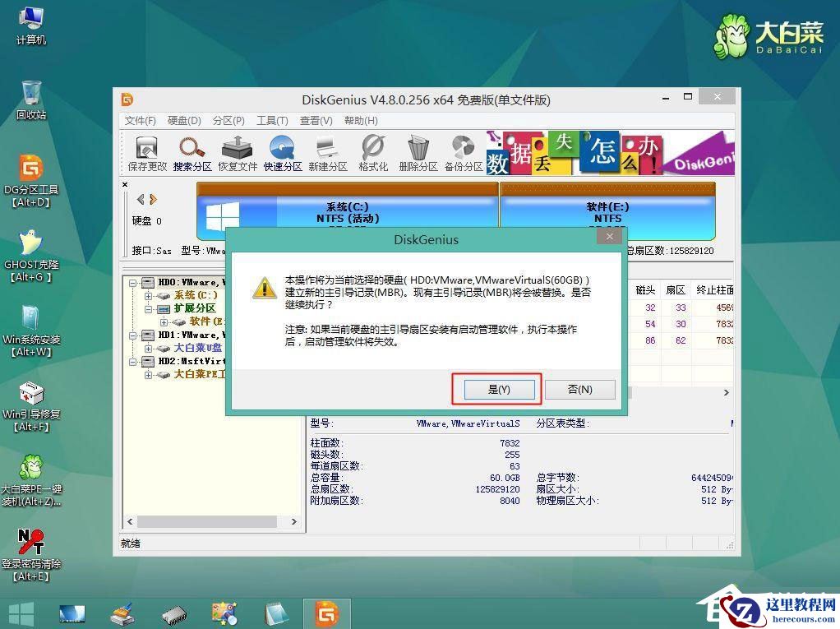Select the 软件(E:) partition block
840x629 pixels.
[607, 212]
